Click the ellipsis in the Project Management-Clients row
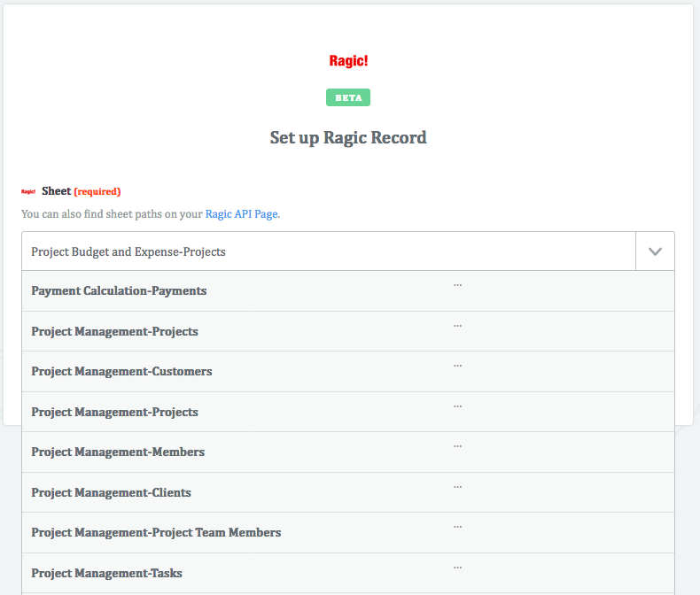The height and width of the screenshot is (595, 700). [x=457, y=487]
